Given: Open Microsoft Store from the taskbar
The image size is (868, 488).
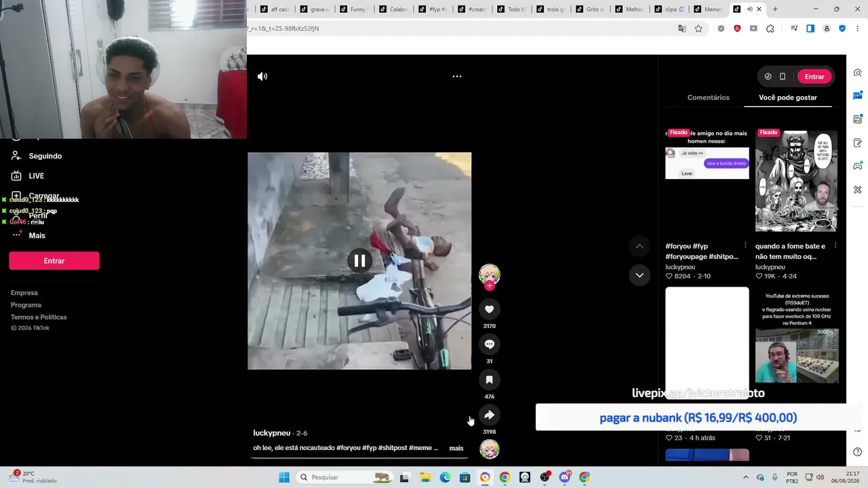Looking at the screenshot, I should coord(465,477).
